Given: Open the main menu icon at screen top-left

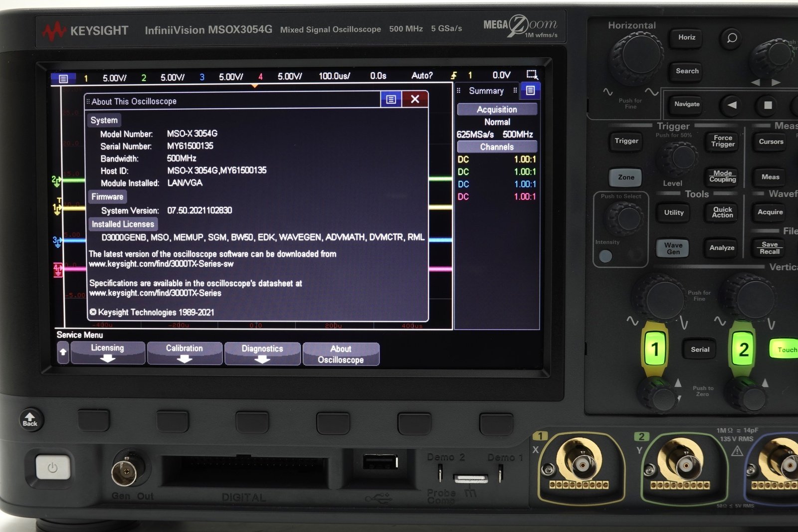Looking at the screenshot, I should [63, 79].
